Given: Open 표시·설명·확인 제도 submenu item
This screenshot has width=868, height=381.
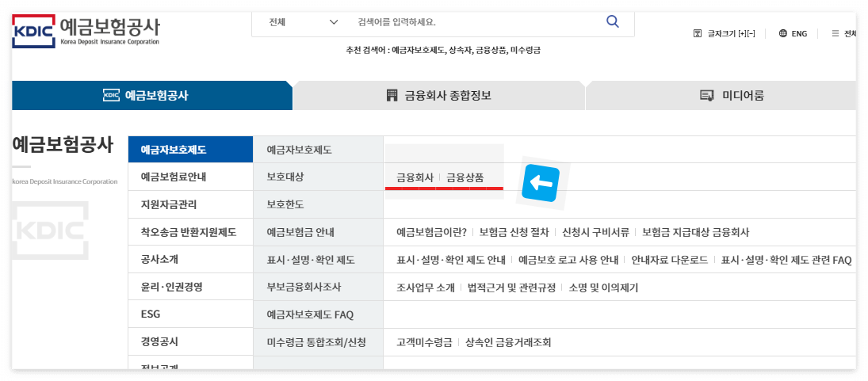Looking at the screenshot, I should click(x=319, y=259).
